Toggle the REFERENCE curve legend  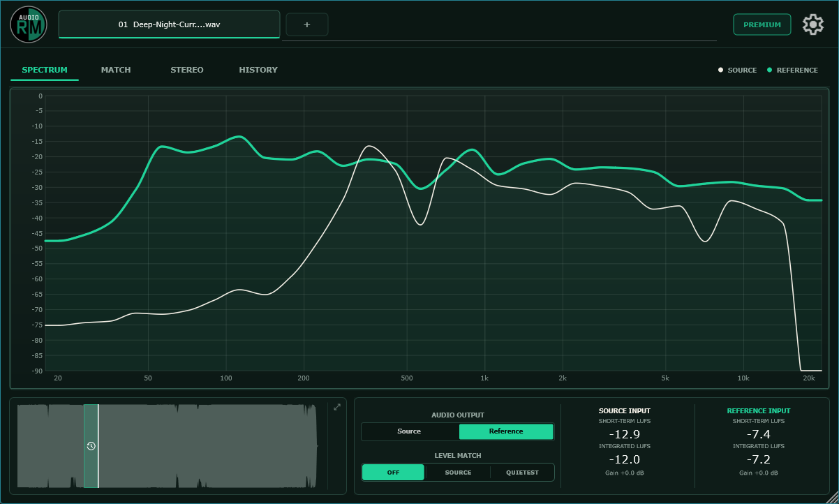tap(792, 70)
